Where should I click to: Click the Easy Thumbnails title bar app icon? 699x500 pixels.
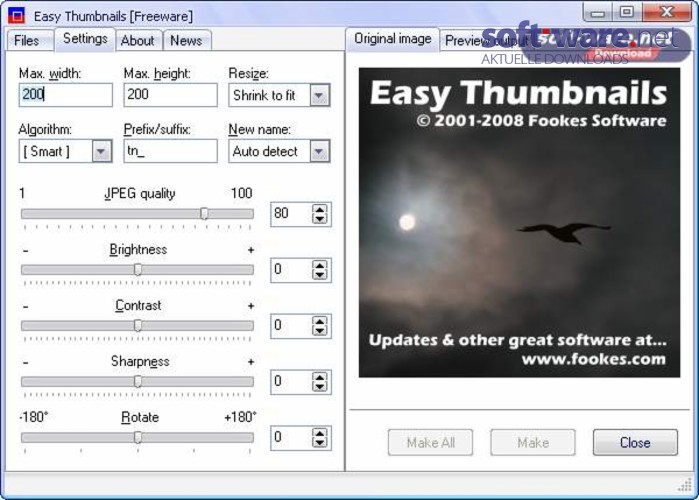point(17,16)
